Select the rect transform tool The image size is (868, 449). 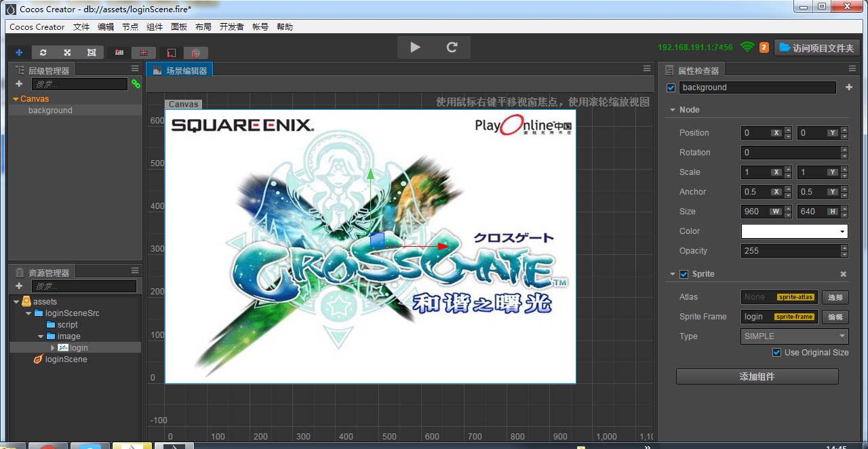[92, 52]
